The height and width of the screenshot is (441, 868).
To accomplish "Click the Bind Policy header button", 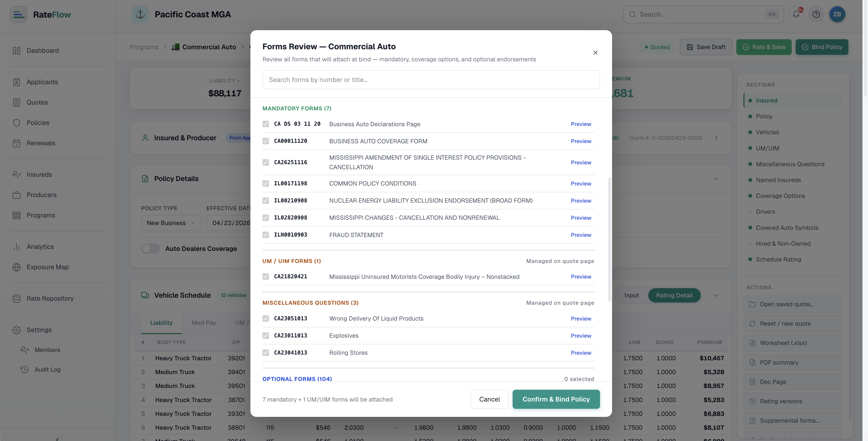I will [822, 47].
